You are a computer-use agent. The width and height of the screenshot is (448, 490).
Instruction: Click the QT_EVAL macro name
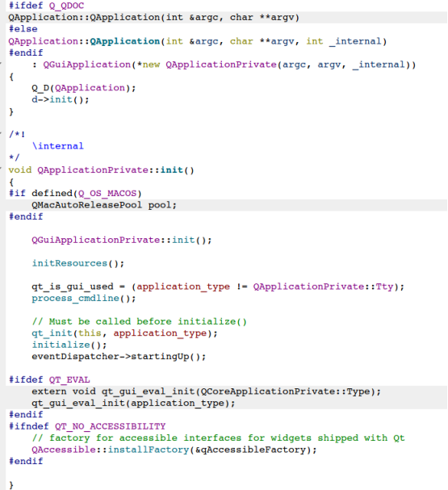69,380
